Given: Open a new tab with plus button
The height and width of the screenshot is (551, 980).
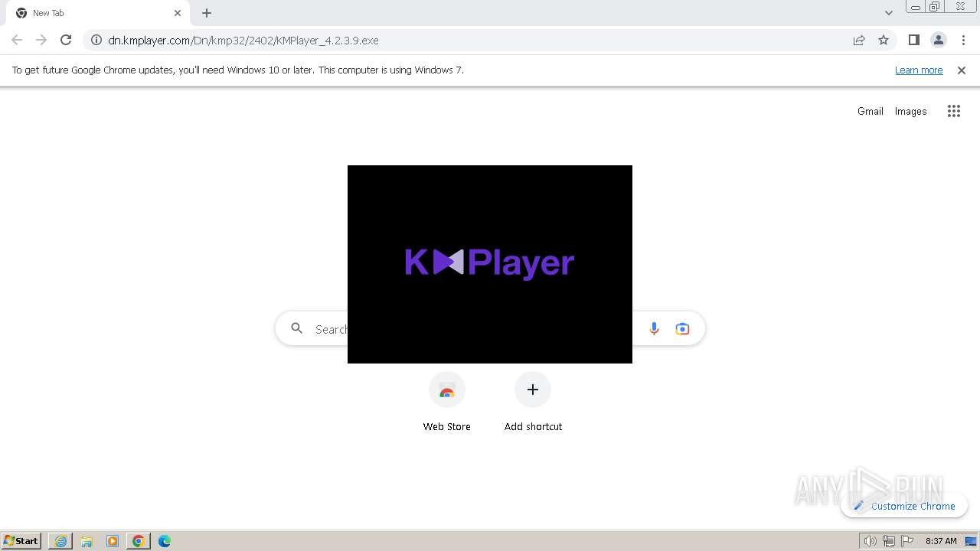Looking at the screenshot, I should tap(207, 13).
